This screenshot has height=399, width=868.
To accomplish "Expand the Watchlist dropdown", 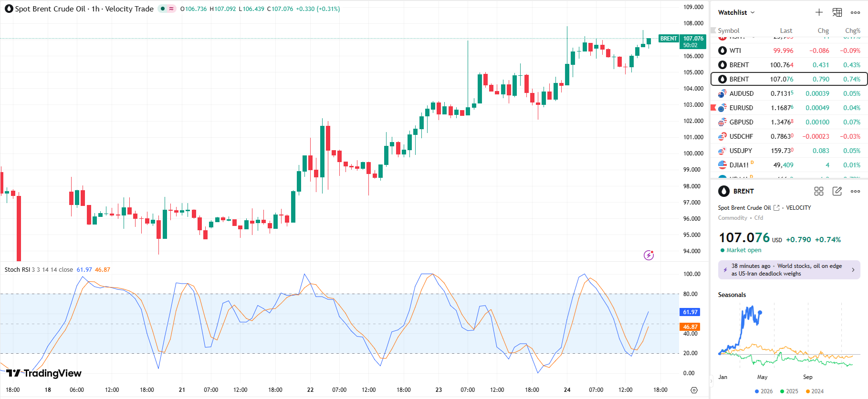I will (736, 12).
